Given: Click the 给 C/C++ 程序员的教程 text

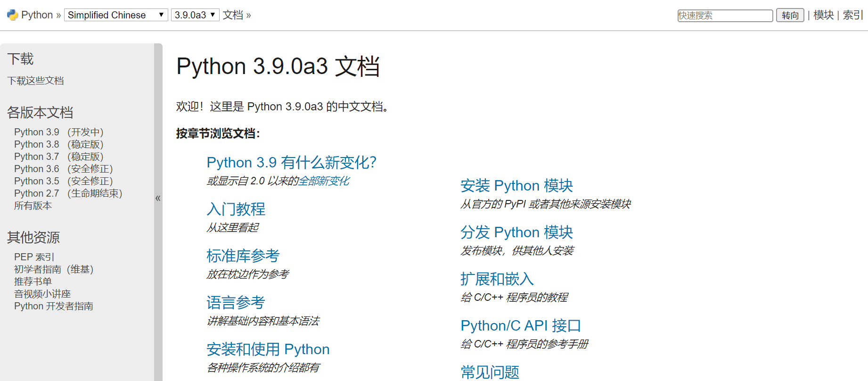Looking at the screenshot, I should click(x=514, y=298).
